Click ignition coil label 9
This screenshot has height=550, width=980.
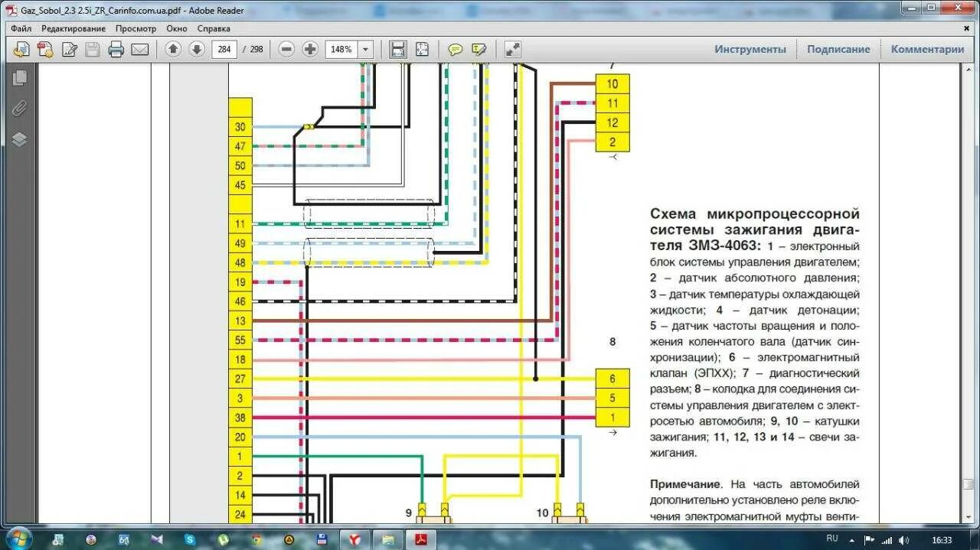tap(409, 513)
